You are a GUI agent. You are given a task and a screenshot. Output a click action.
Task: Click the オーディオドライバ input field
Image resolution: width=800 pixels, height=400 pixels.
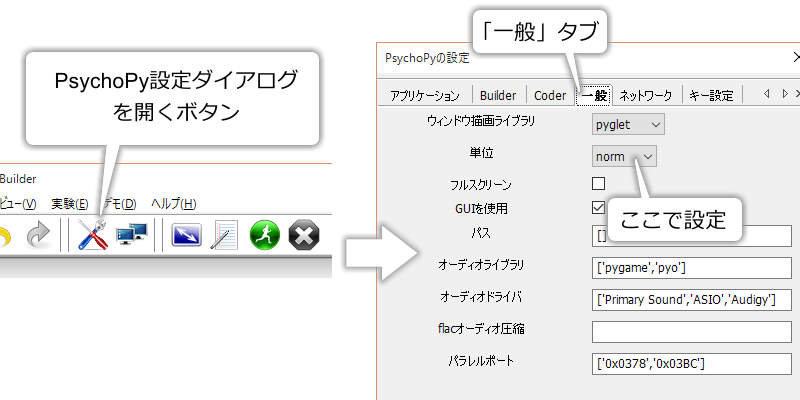691,299
